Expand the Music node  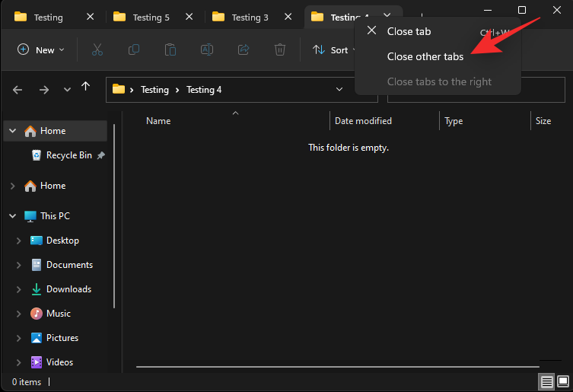click(18, 314)
